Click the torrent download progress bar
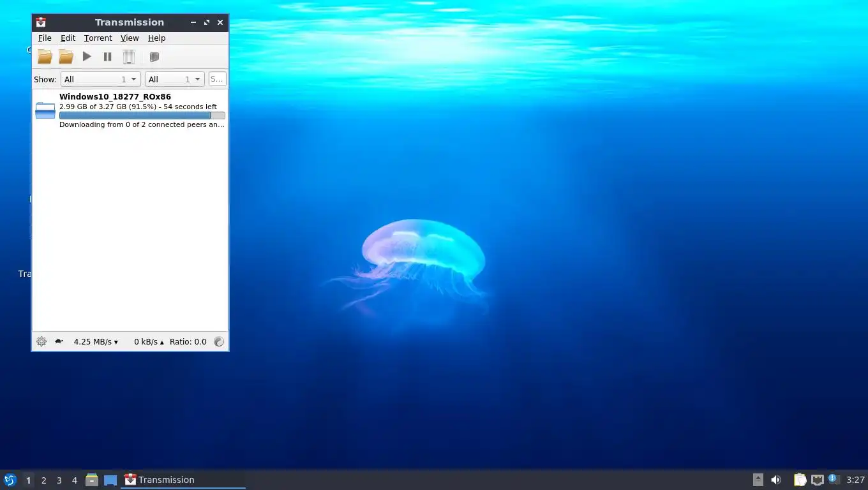The image size is (868, 490). (x=142, y=115)
